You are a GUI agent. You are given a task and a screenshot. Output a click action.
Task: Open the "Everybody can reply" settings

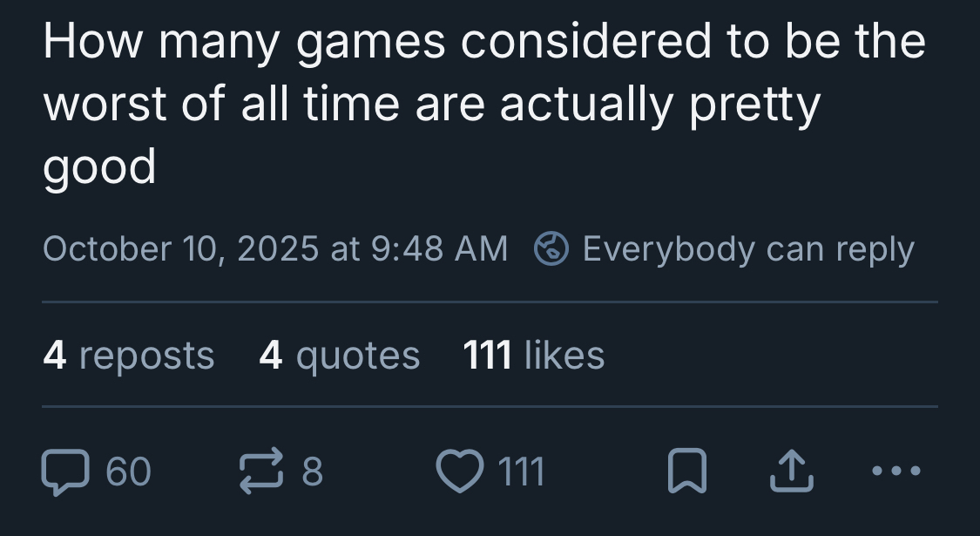747,249
